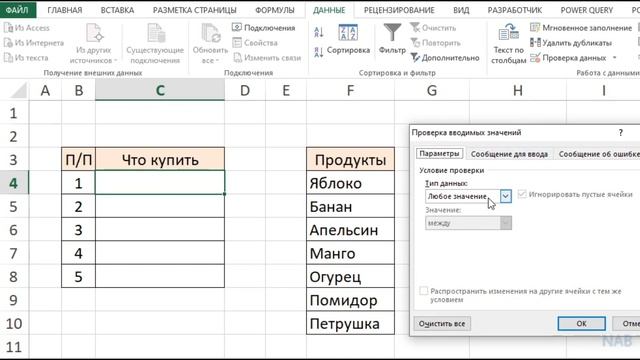Sort ascending with the A-Я icon
640x360 pixels.
319,32
